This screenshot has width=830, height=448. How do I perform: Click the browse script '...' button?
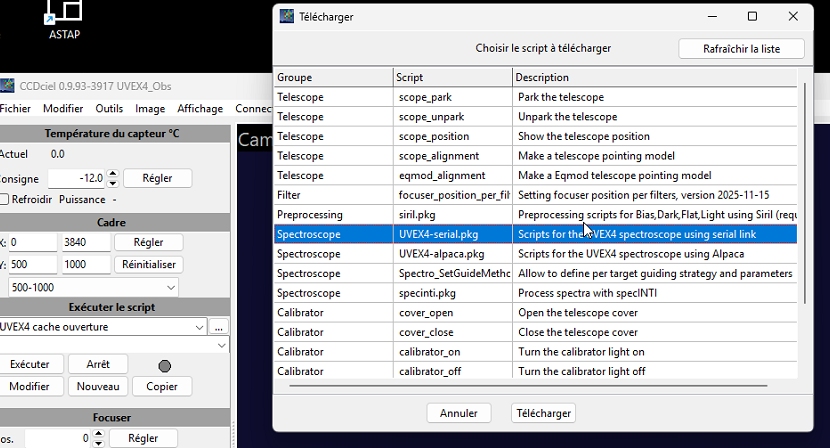point(219,327)
